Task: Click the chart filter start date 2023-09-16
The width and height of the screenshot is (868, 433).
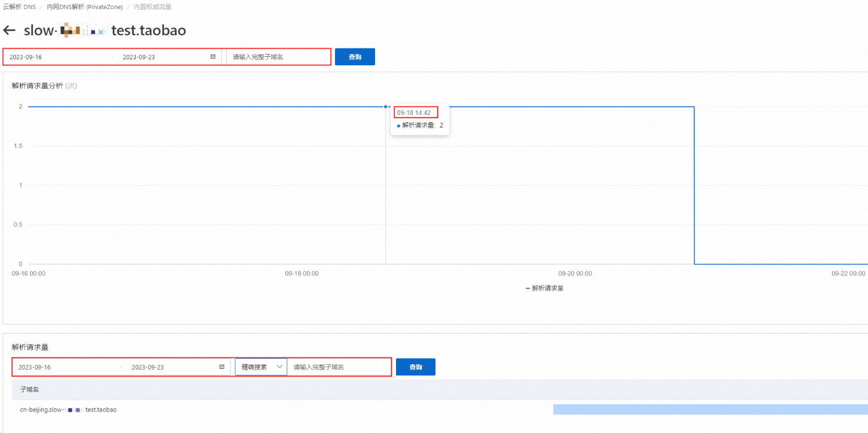Action: [26, 57]
